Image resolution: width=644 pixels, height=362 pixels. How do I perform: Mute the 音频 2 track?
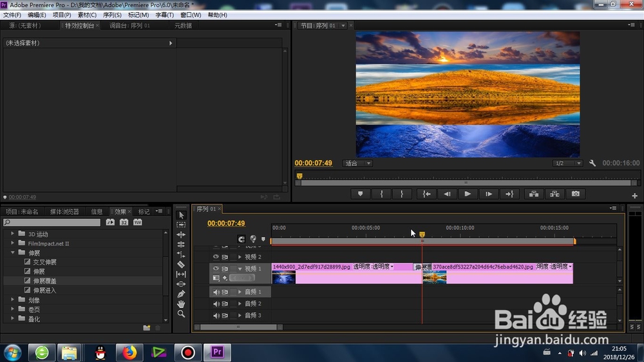pyautogui.click(x=216, y=303)
